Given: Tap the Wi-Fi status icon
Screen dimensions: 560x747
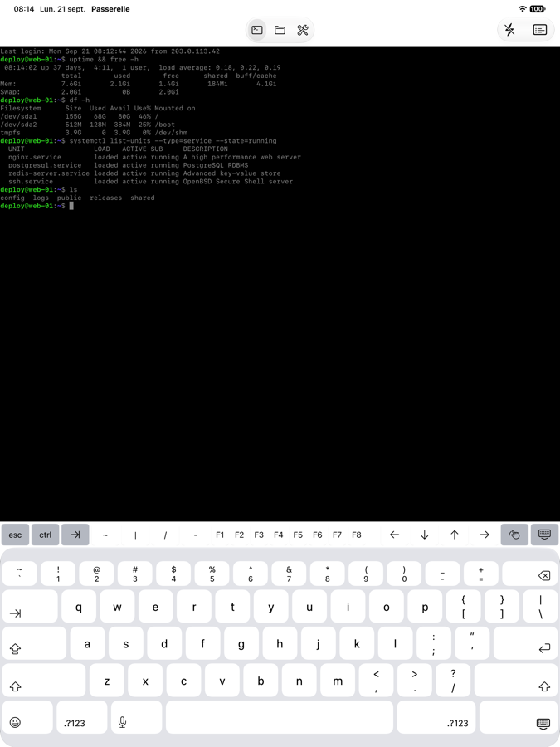Looking at the screenshot, I should point(523,9).
